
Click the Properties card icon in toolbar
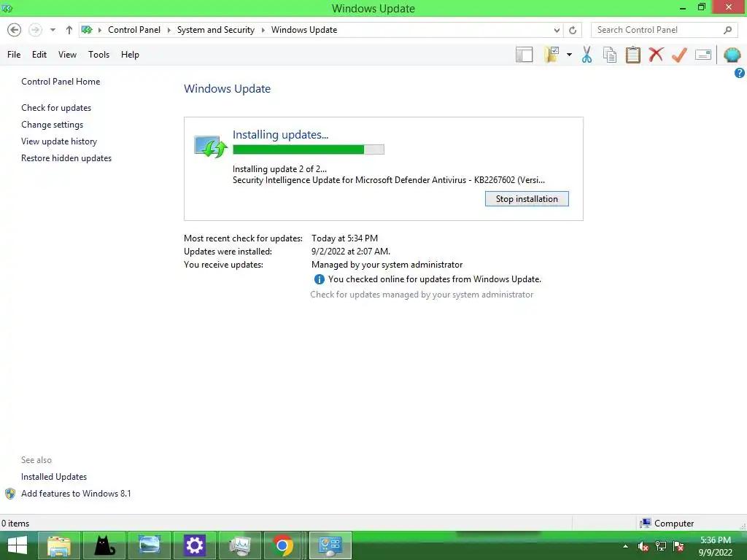[703, 55]
